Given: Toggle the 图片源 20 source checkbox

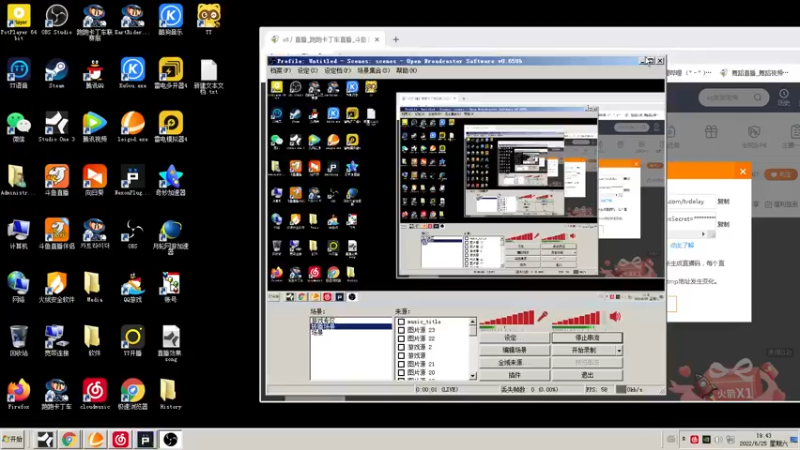Looking at the screenshot, I should pyautogui.click(x=402, y=372).
